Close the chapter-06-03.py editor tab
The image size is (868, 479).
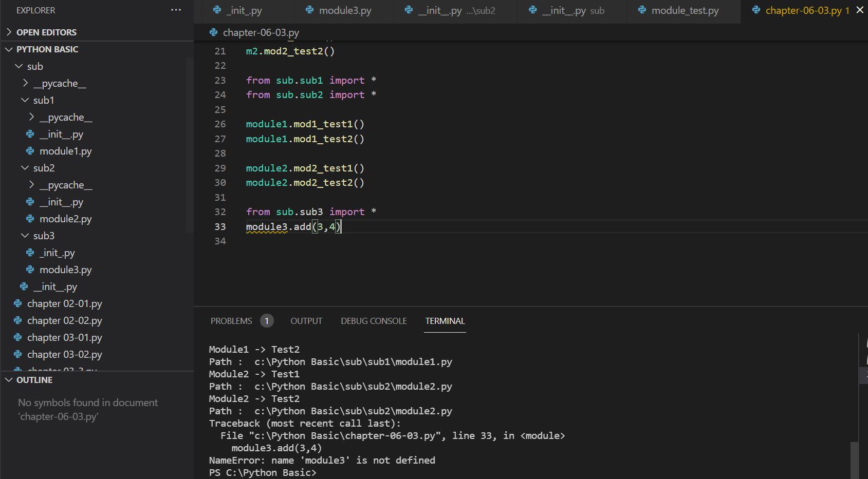(x=860, y=10)
